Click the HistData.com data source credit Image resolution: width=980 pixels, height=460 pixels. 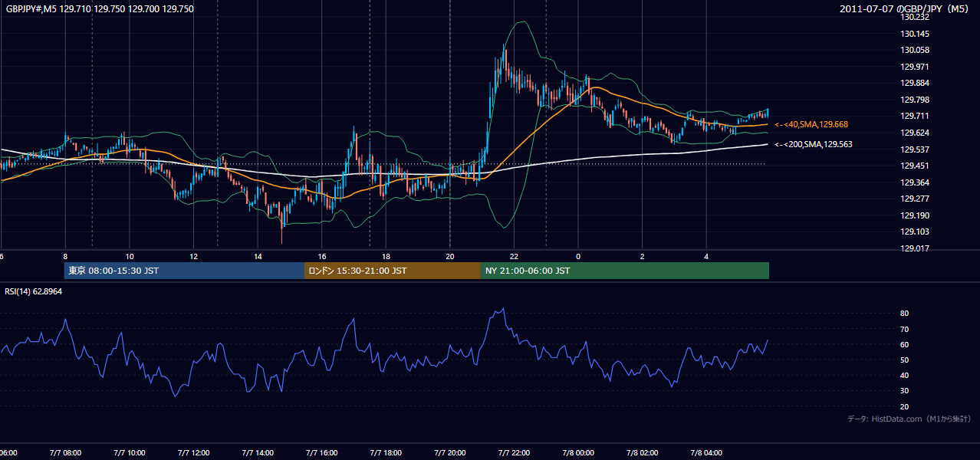(909, 419)
